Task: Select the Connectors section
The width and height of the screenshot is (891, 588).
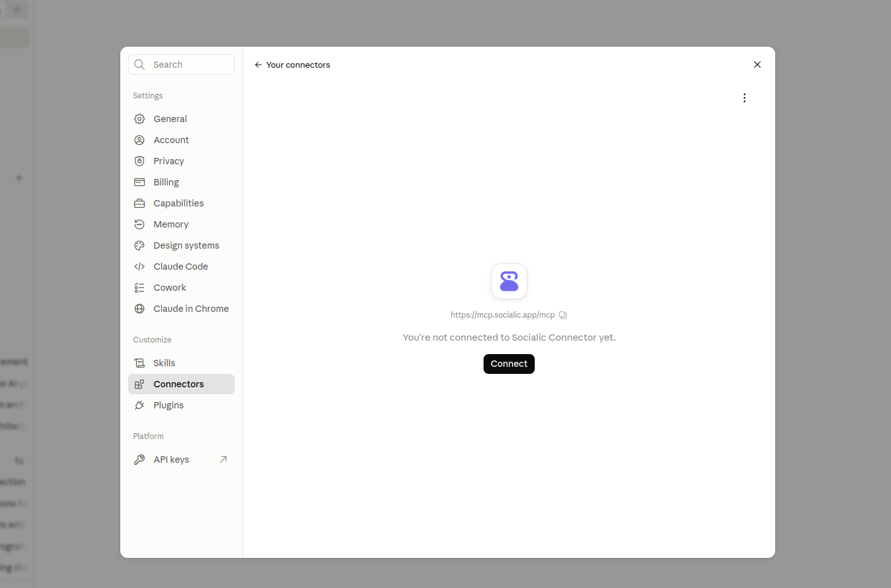Action: click(181, 384)
